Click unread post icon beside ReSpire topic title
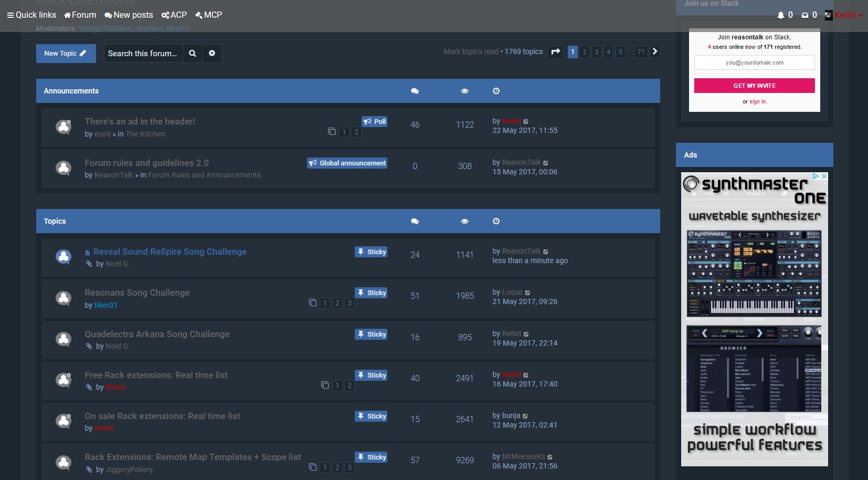The height and width of the screenshot is (480, 868). click(x=88, y=253)
